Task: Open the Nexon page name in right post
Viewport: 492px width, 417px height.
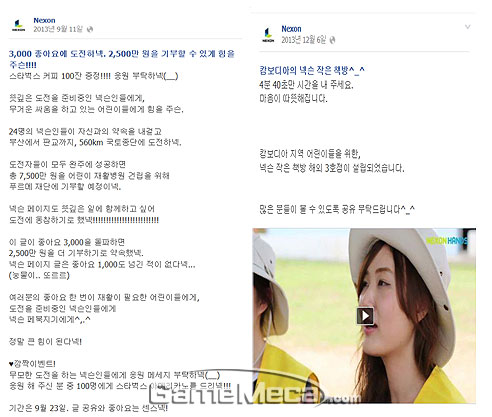Action: pos(291,29)
